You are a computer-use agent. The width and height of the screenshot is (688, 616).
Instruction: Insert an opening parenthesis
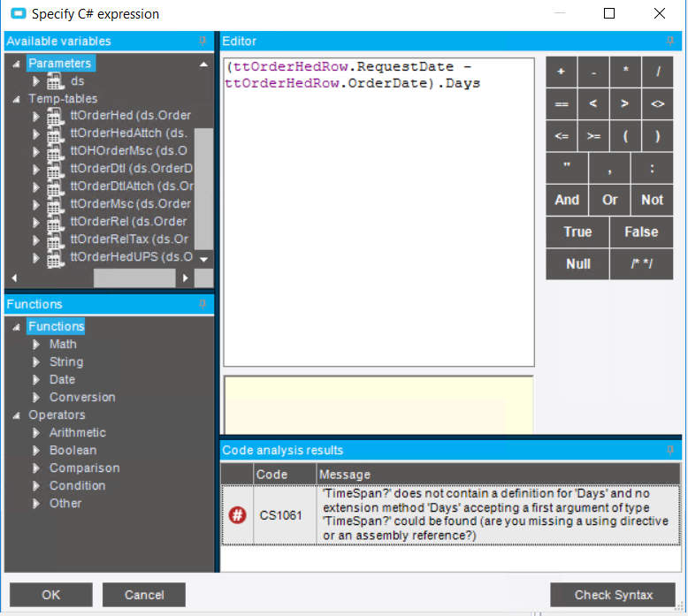(625, 136)
